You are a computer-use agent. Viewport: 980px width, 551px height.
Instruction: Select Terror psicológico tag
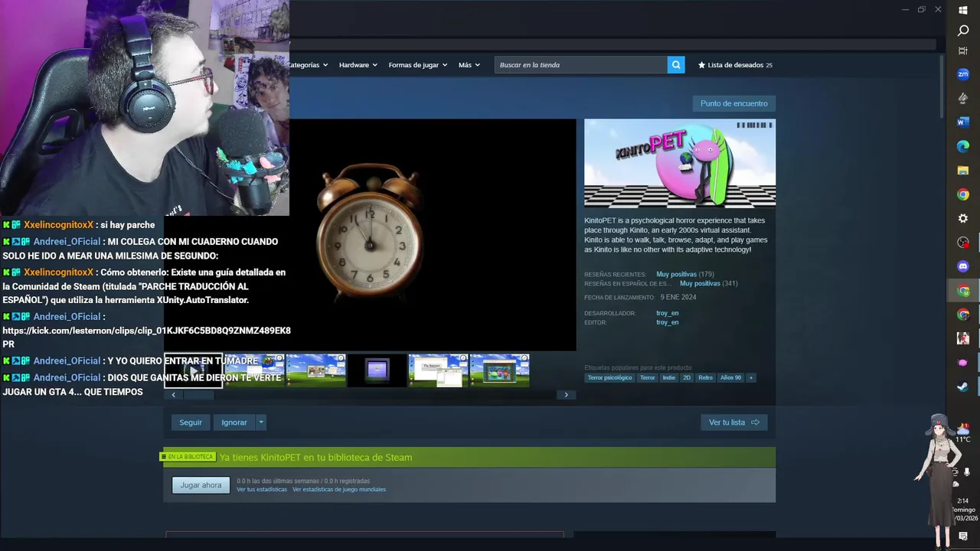609,377
